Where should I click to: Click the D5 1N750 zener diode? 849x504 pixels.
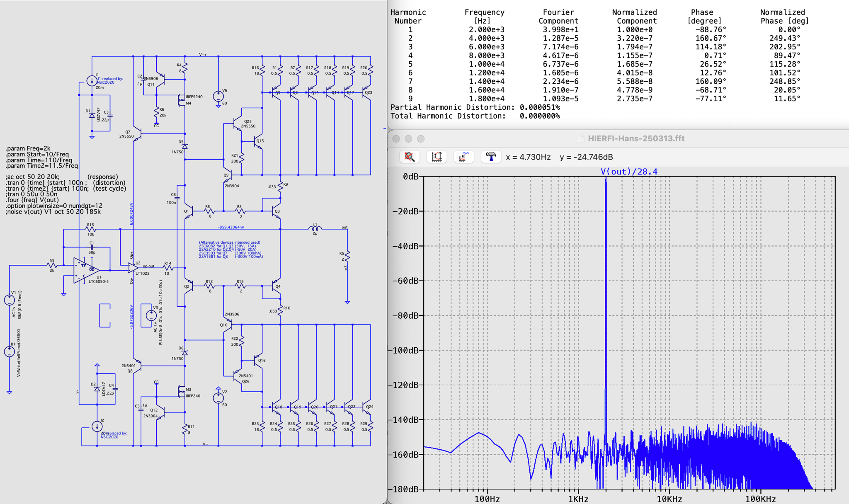pyautogui.click(x=185, y=147)
